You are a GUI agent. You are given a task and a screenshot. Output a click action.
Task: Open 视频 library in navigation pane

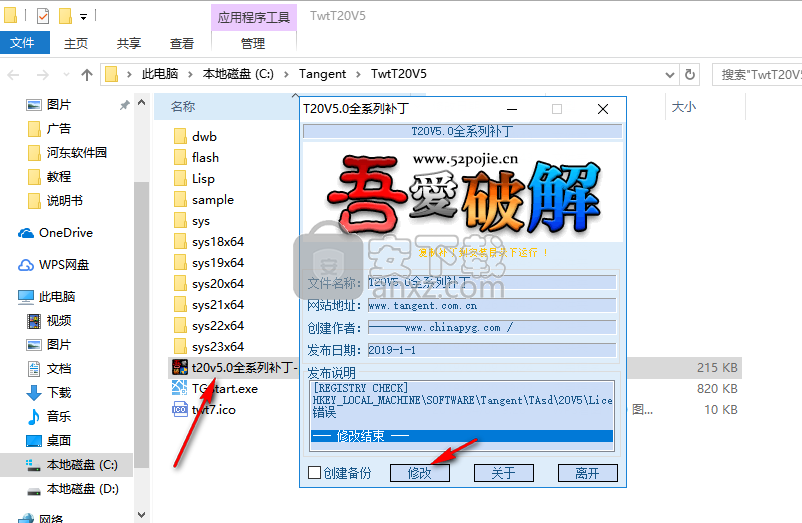pyautogui.click(x=59, y=321)
